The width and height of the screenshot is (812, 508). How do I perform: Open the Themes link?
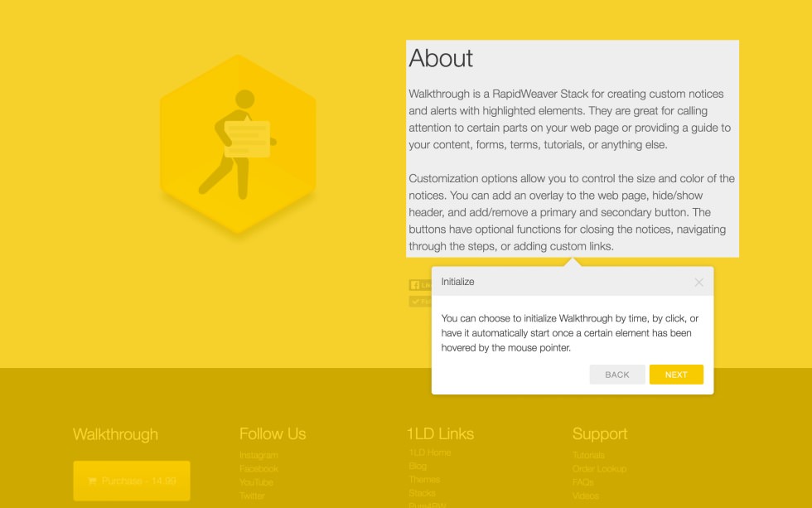point(424,480)
